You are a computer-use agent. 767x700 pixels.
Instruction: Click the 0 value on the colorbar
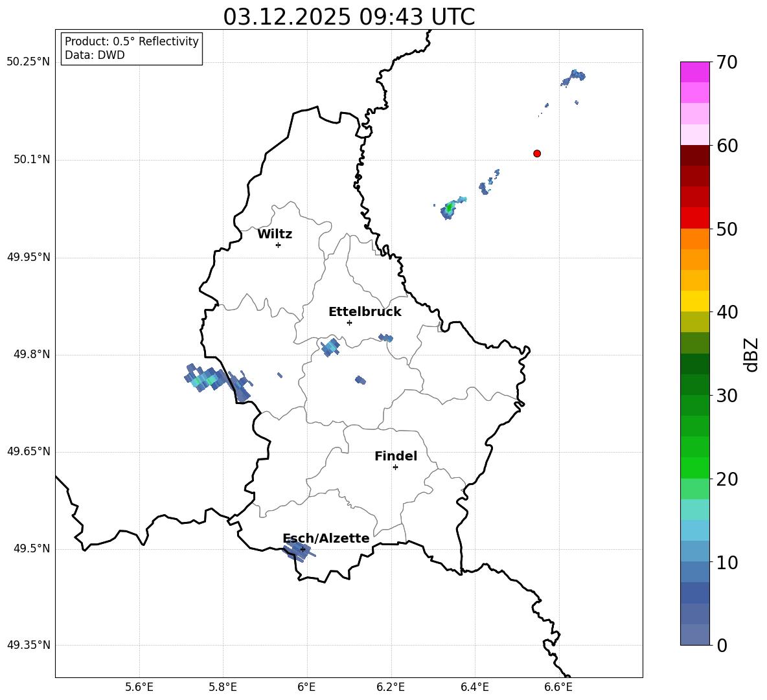click(x=722, y=645)
